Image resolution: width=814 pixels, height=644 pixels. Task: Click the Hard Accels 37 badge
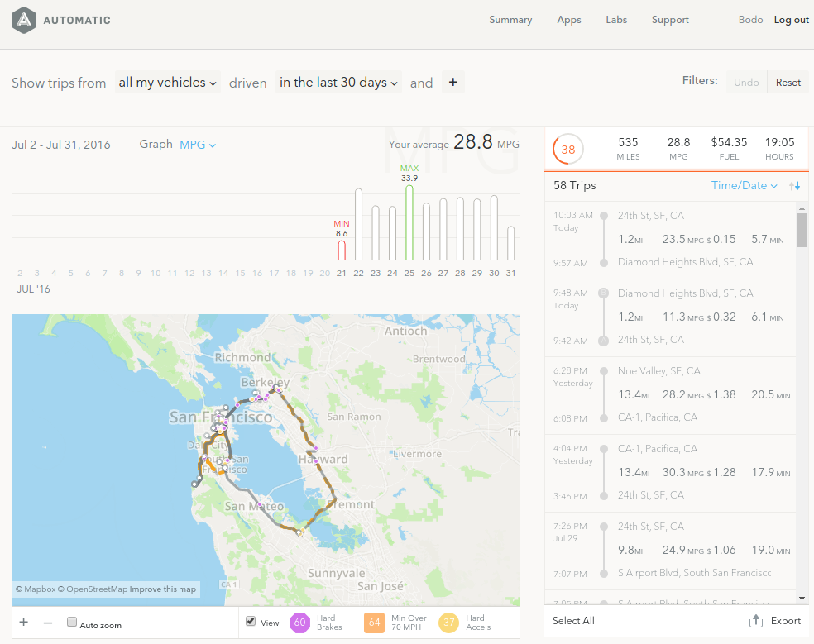pyautogui.click(x=449, y=623)
